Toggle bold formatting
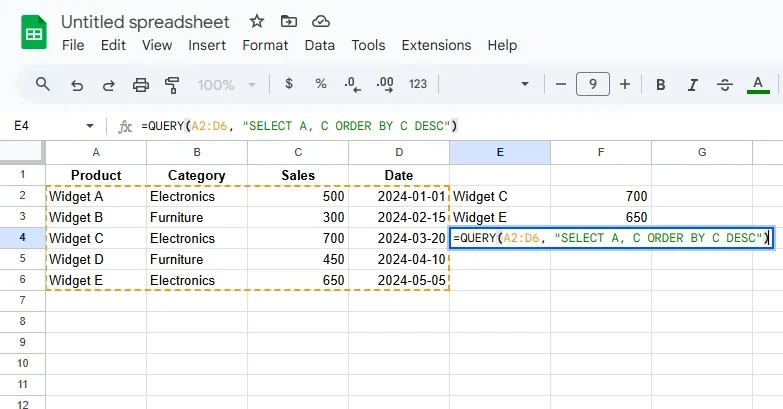Image resolution: width=783 pixels, height=409 pixels. pyautogui.click(x=661, y=85)
